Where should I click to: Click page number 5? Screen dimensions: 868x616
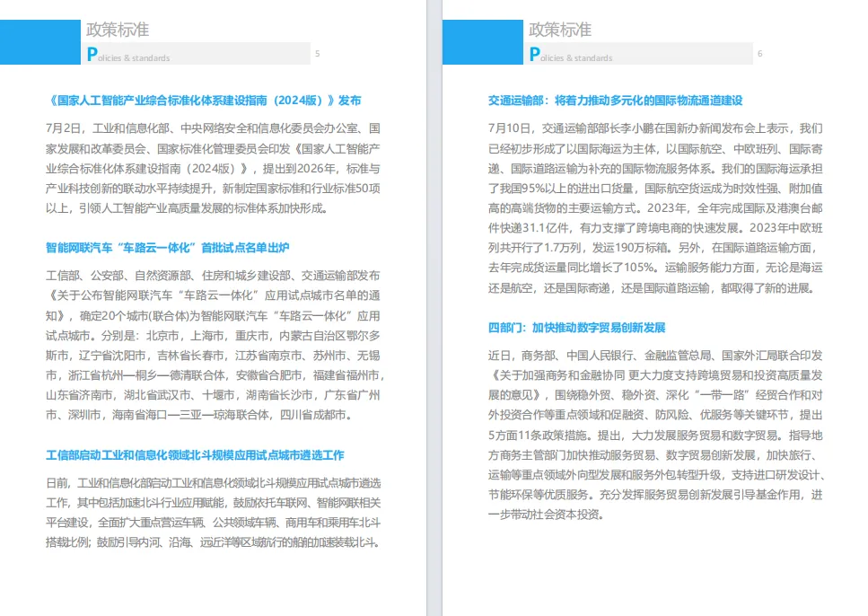tap(317, 54)
